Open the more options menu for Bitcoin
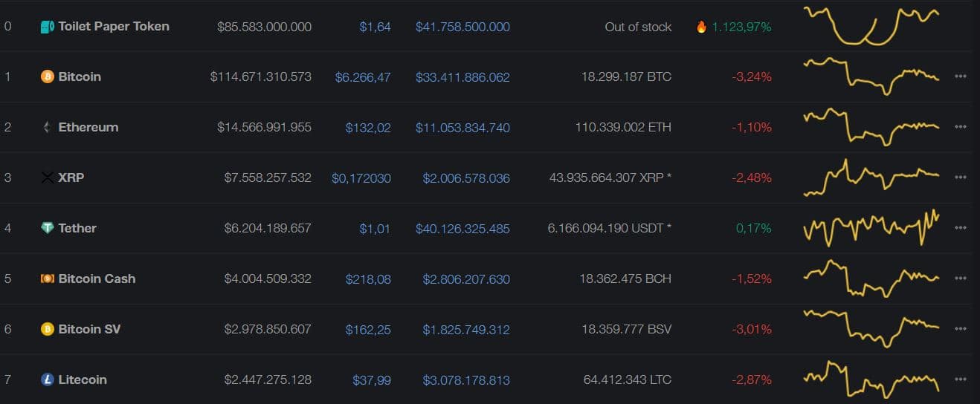The image size is (980, 404). (960, 76)
